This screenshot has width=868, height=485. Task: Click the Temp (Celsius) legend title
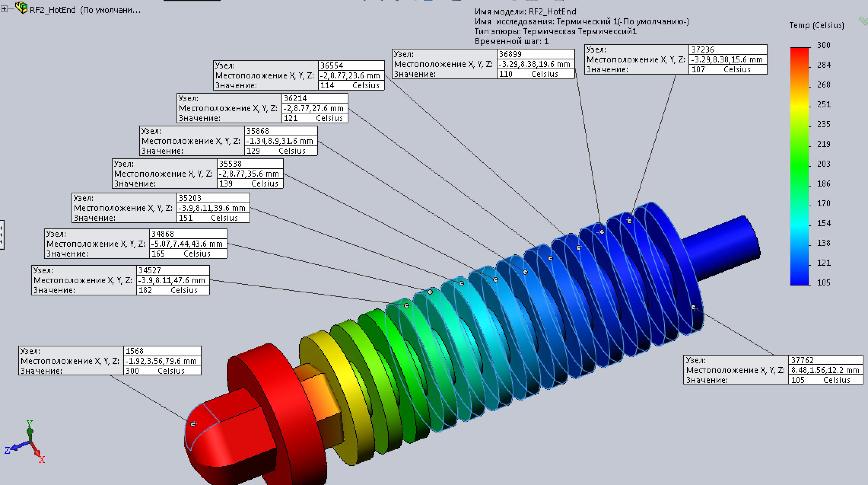coord(816,26)
